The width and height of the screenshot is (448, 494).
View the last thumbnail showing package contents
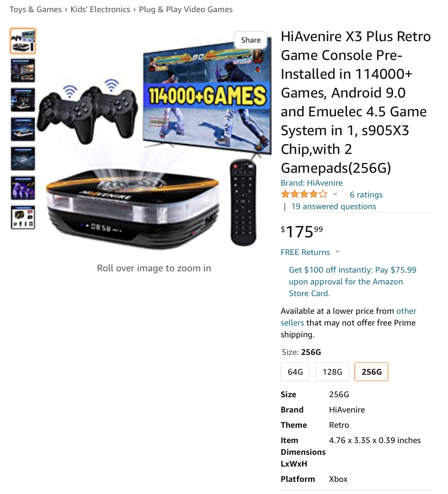tap(23, 217)
